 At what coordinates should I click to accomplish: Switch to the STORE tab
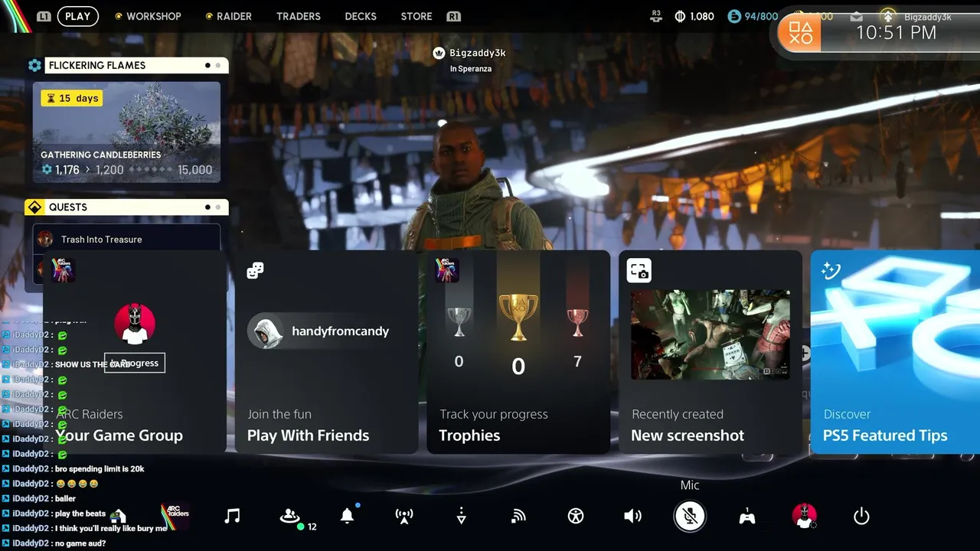(416, 16)
